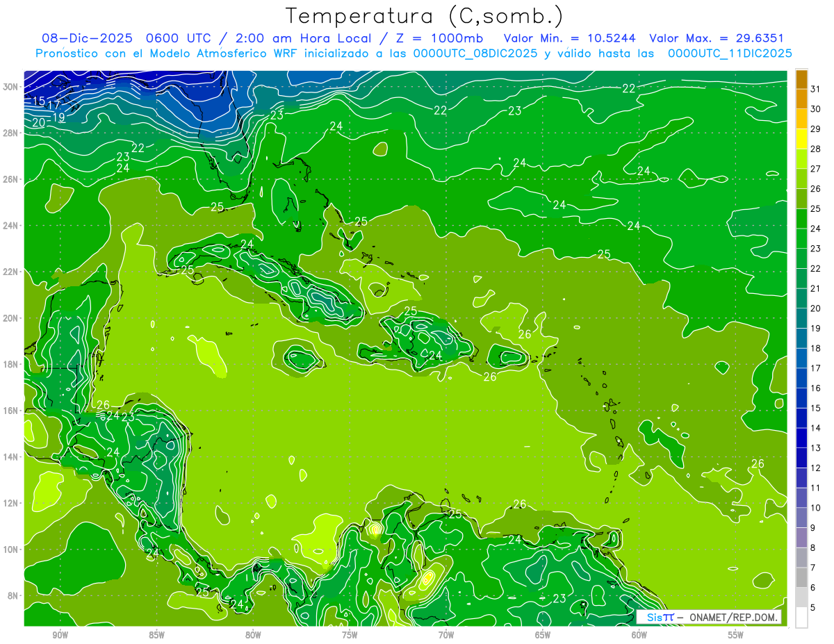Screen dimensions: 834x644
Task: Click the "85W" longitude axis label
Action: (x=156, y=635)
